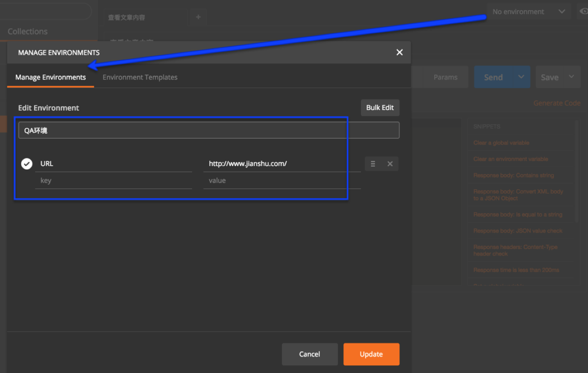Screen dimensions: 588x373
Task: Insert snippet Clear an environment variable
Action: click(x=511, y=159)
